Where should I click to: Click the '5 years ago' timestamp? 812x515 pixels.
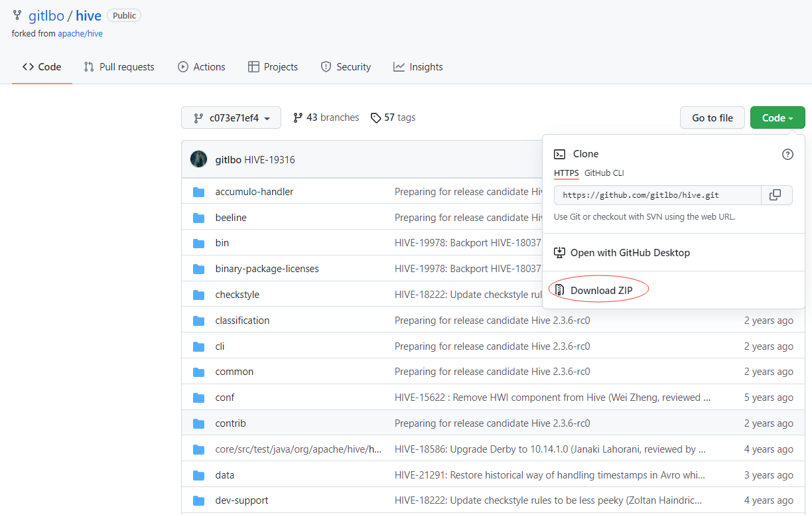pyautogui.click(x=768, y=398)
